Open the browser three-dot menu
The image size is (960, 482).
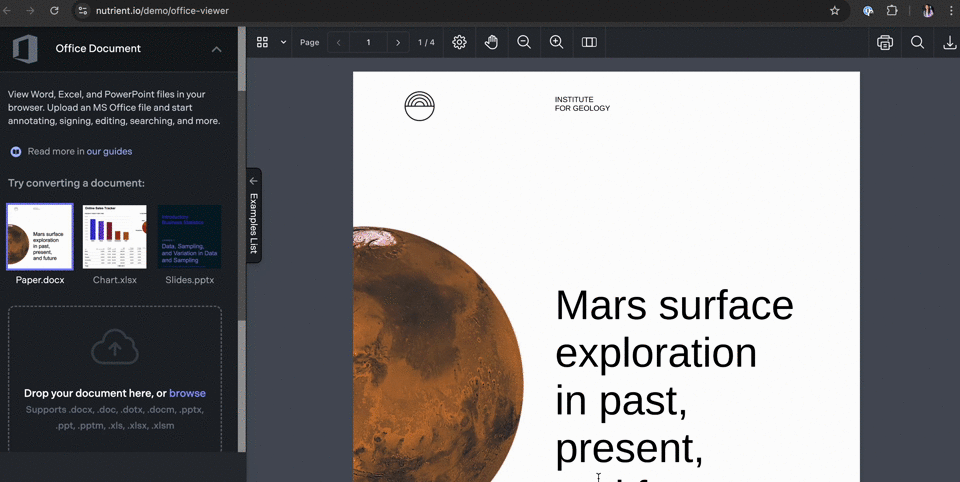point(950,10)
